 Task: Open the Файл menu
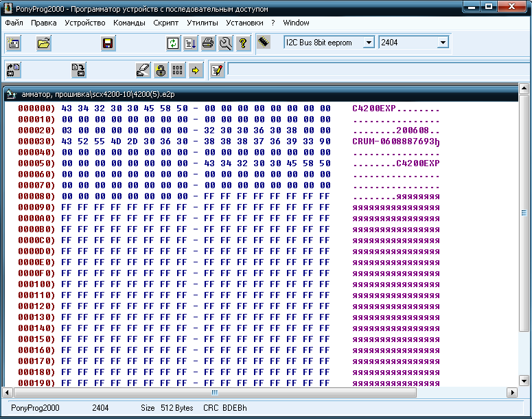click(x=14, y=23)
